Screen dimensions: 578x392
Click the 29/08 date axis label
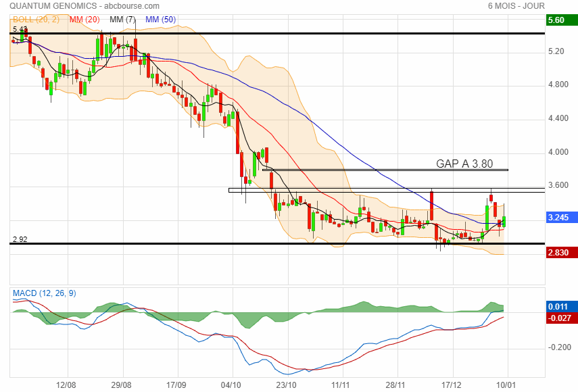pos(121,385)
